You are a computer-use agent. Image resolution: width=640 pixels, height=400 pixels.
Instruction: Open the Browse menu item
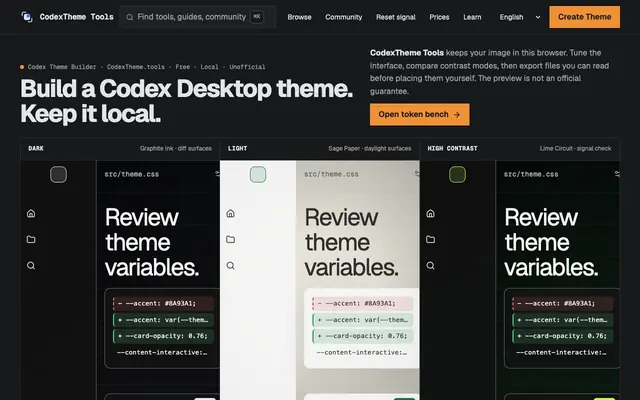point(299,17)
